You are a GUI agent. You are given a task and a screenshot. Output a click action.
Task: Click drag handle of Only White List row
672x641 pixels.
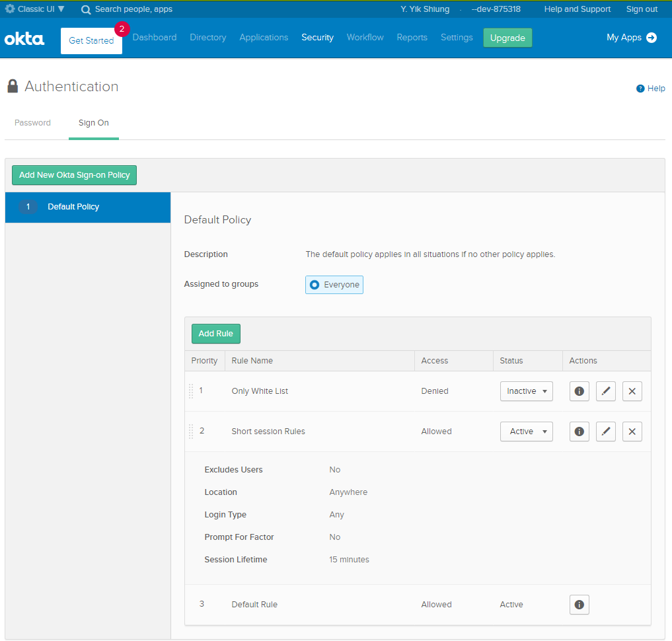coord(191,391)
